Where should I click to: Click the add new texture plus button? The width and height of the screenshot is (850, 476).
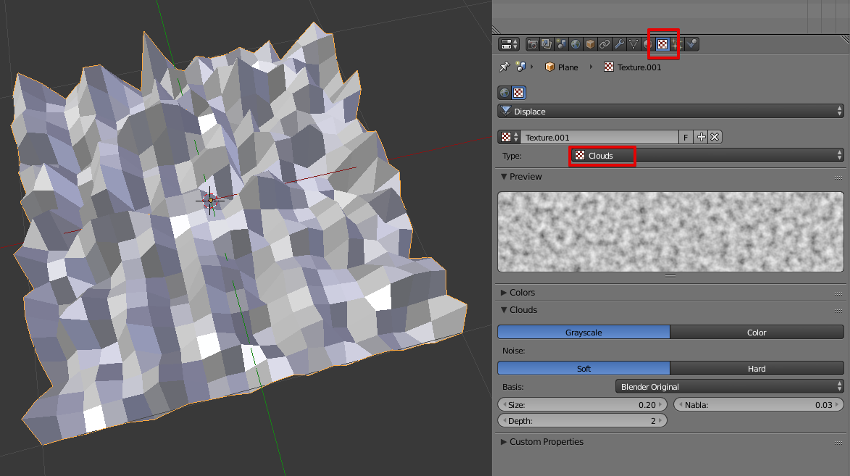(x=701, y=137)
